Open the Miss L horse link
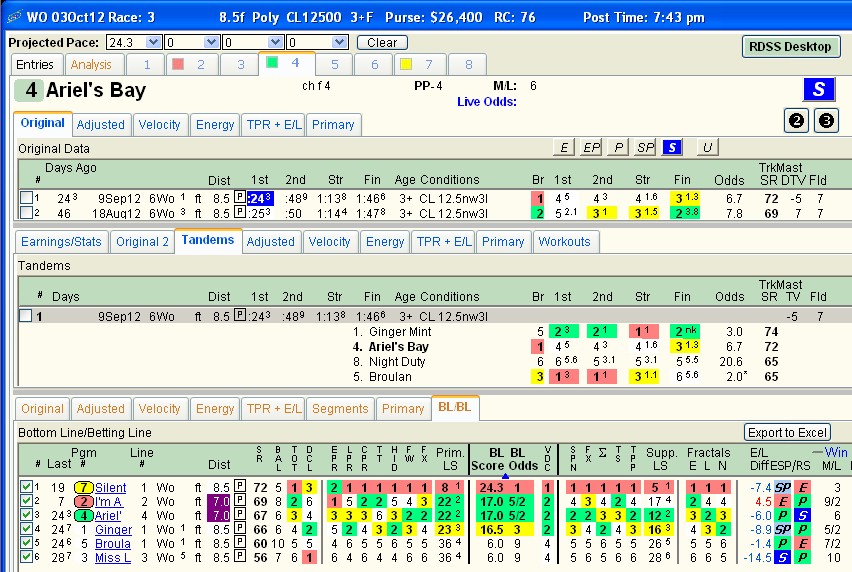The image size is (852, 572). [x=113, y=557]
